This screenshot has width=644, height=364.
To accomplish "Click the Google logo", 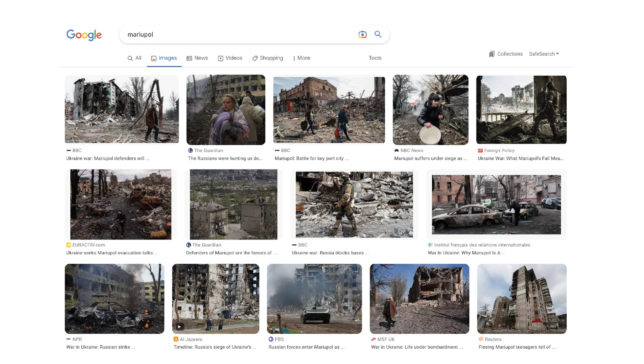I will (84, 35).
